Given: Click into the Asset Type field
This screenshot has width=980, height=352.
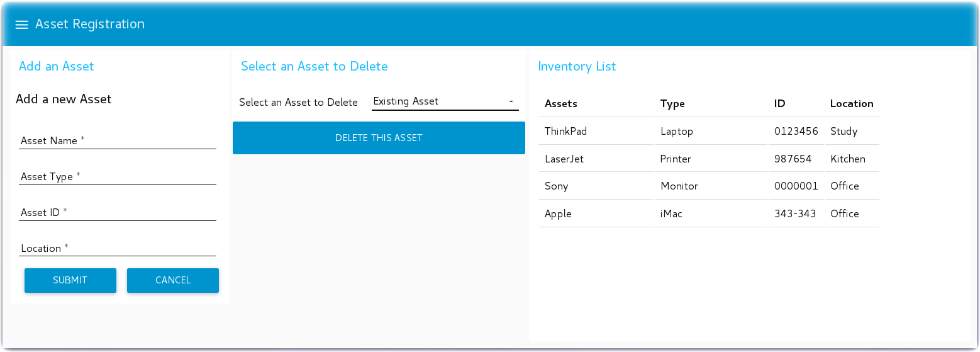Looking at the screenshot, I should click(x=118, y=177).
